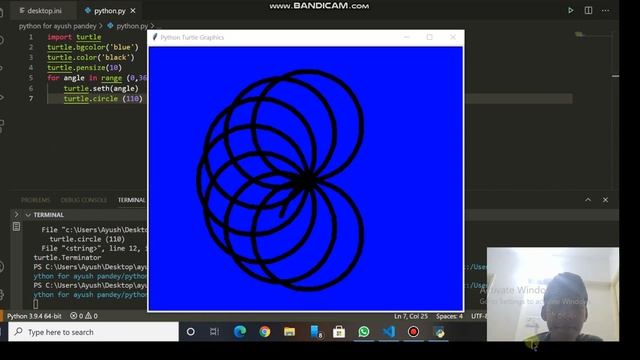This screenshot has width=640, height=360.
Task: Collapse the TERMINAL section chevron
Action: click(x=28, y=215)
